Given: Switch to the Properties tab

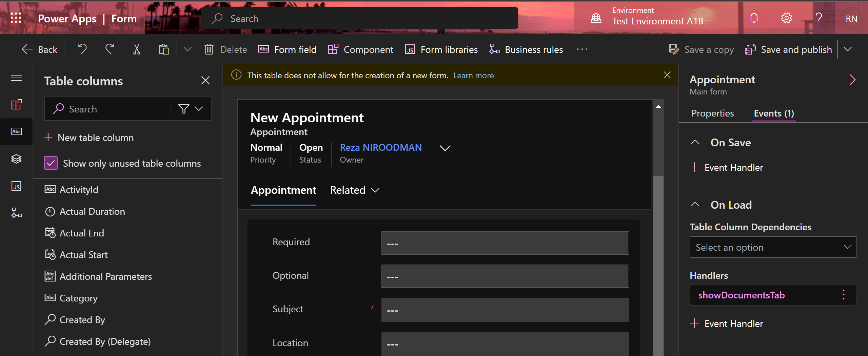Looking at the screenshot, I should point(712,113).
